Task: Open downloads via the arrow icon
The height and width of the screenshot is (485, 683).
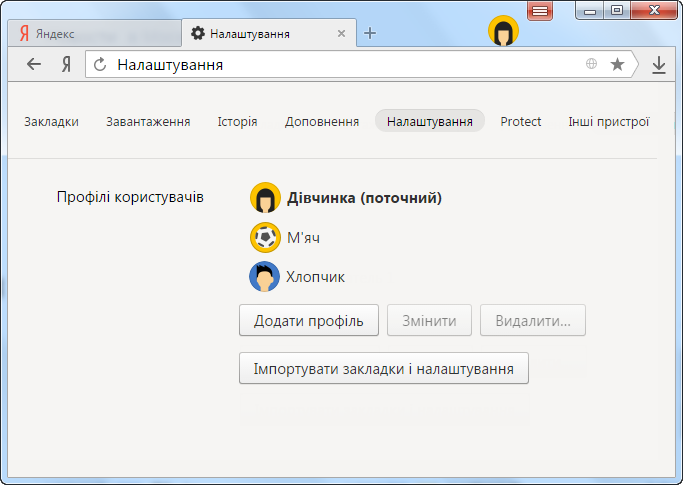Action: (x=659, y=65)
